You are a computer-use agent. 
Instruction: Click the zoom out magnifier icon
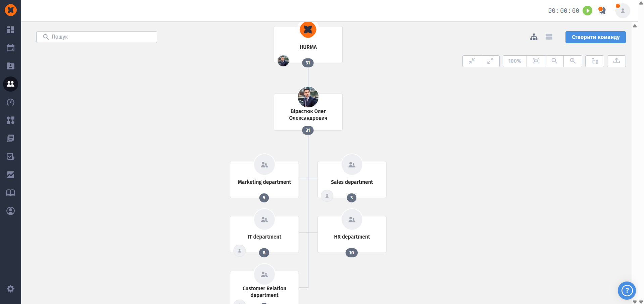click(554, 61)
